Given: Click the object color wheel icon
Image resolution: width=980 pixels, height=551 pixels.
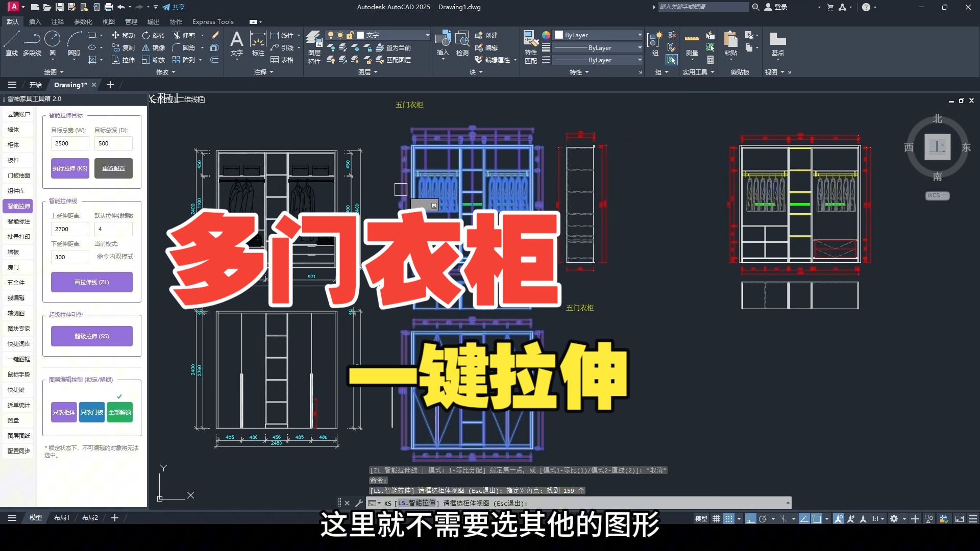Looking at the screenshot, I should pyautogui.click(x=546, y=35).
